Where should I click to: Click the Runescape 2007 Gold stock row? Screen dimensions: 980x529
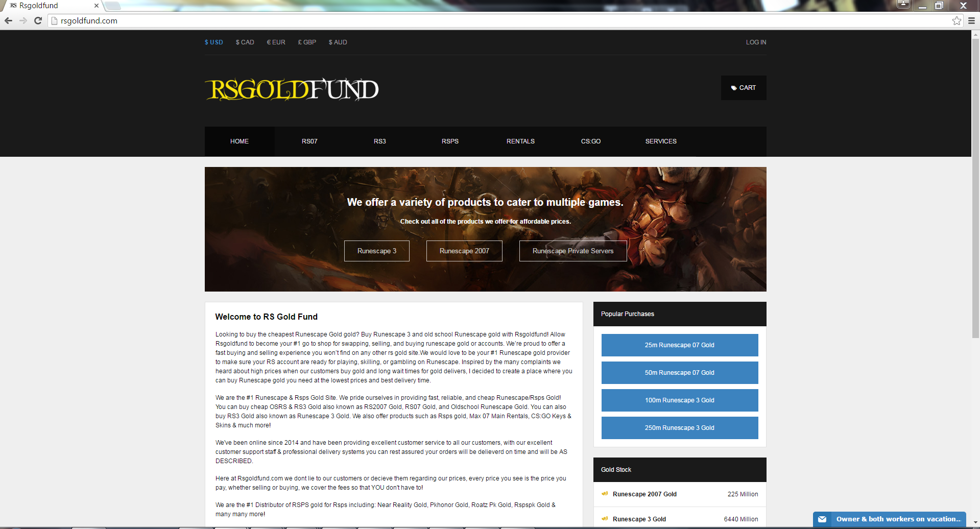680,494
